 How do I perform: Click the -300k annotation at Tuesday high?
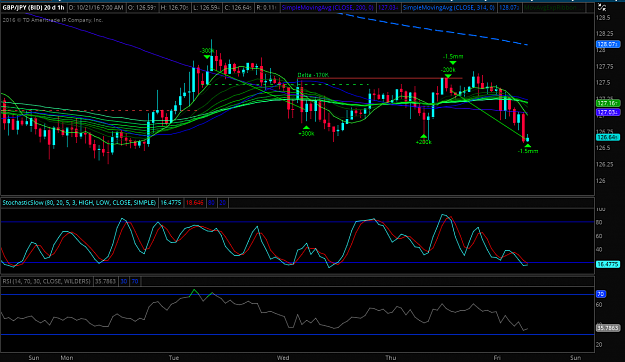point(207,51)
